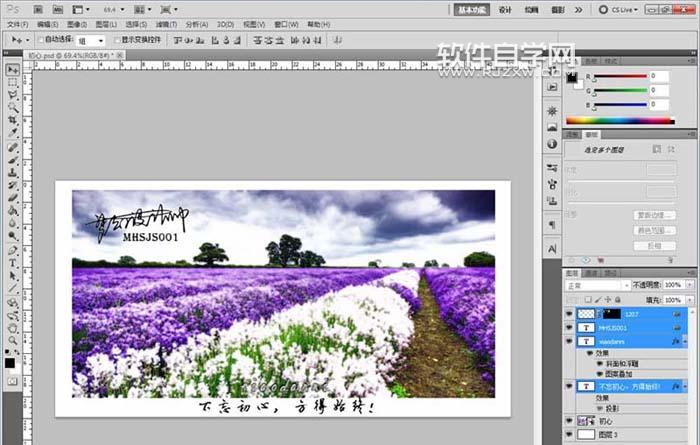The width and height of the screenshot is (700, 445).
Task: Hide the 1207 layer via its eye icon
Action: point(569,314)
